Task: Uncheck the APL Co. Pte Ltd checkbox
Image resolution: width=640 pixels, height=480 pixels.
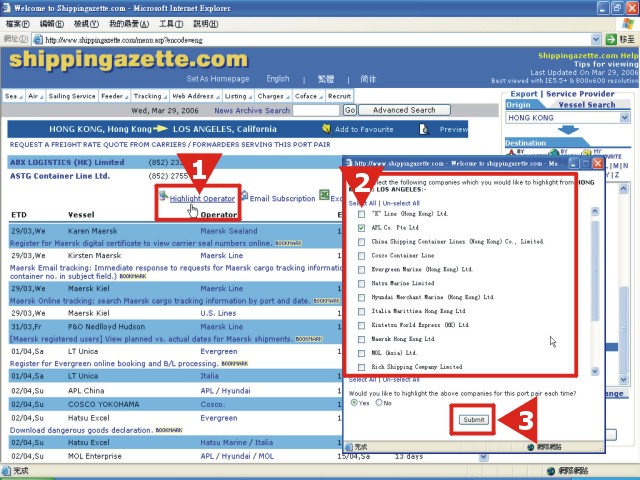Action: [361, 228]
